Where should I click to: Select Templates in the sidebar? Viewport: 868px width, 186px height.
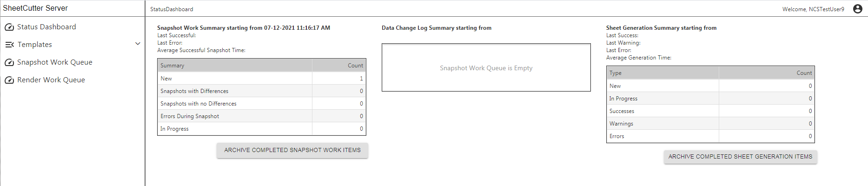(35, 45)
